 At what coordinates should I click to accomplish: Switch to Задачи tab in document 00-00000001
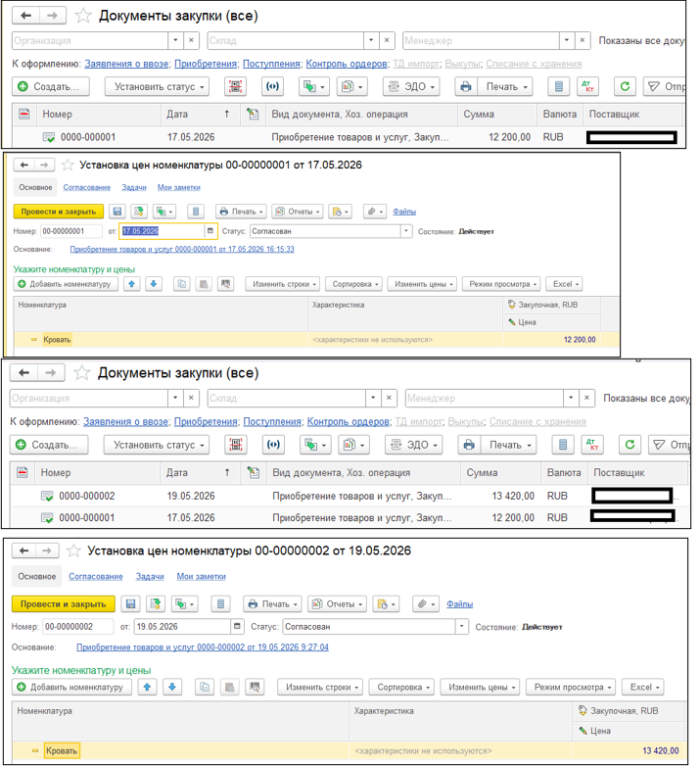click(134, 188)
